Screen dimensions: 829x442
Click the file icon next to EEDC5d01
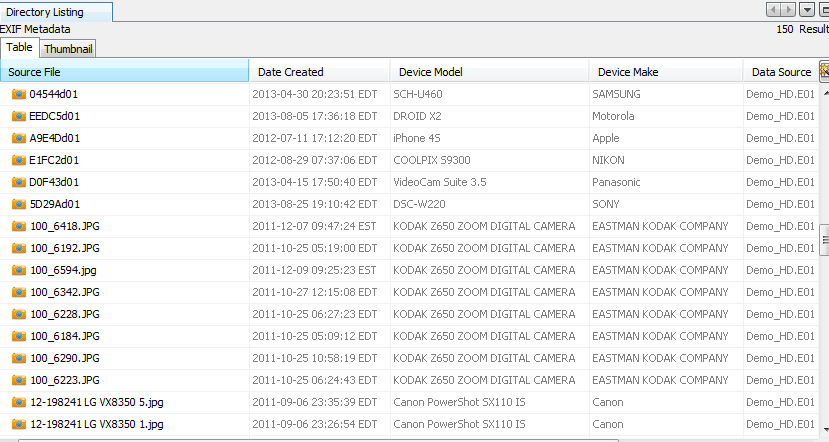click(x=18, y=116)
